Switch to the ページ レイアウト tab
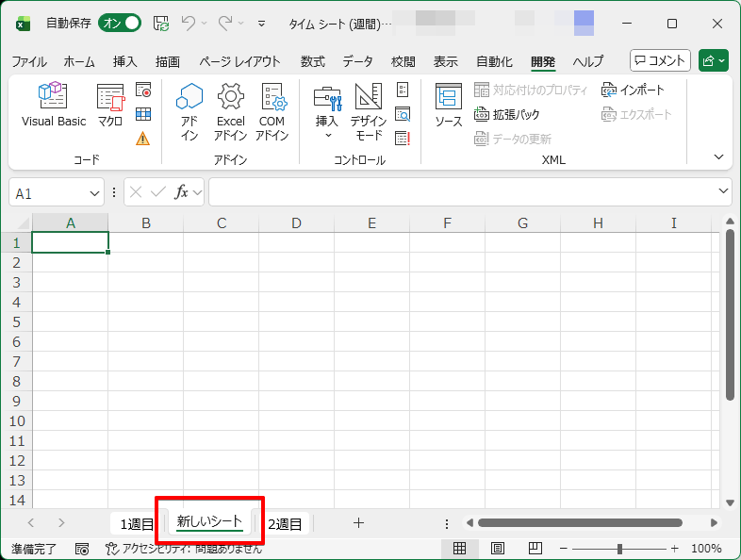The image size is (741, 560). click(239, 62)
